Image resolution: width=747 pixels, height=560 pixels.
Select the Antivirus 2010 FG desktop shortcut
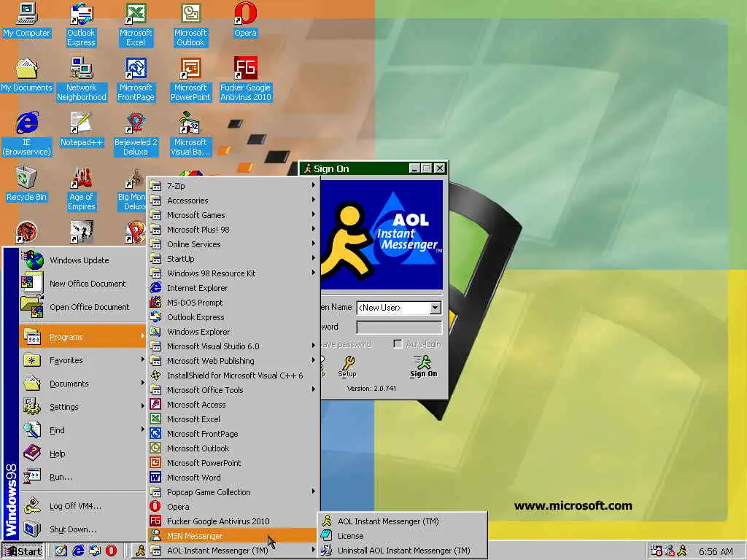(x=245, y=79)
